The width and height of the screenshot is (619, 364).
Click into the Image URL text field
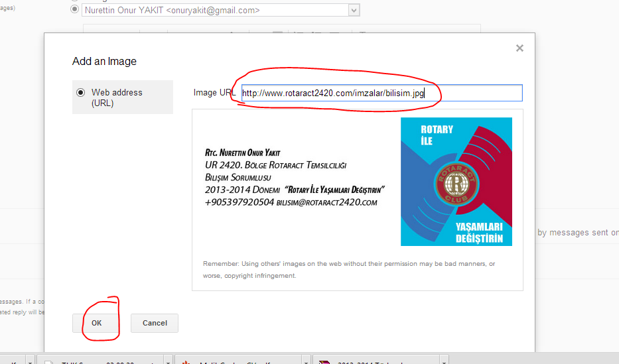pos(381,93)
